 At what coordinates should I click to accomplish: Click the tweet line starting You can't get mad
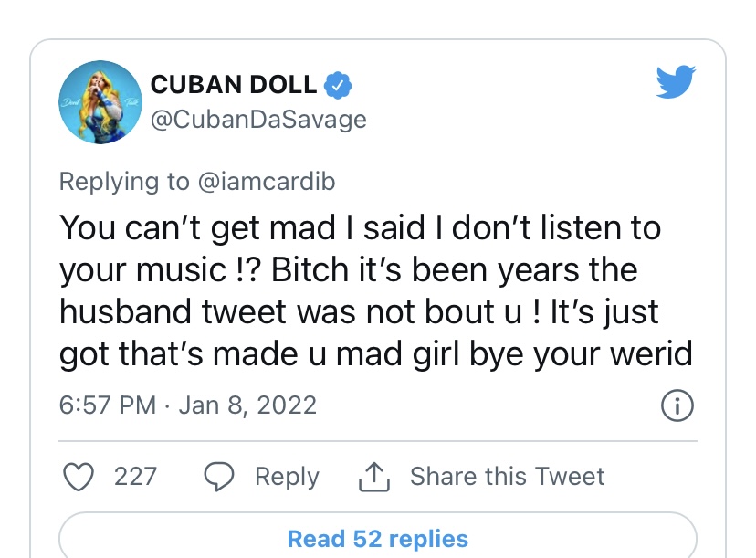(x=360, y=227)
